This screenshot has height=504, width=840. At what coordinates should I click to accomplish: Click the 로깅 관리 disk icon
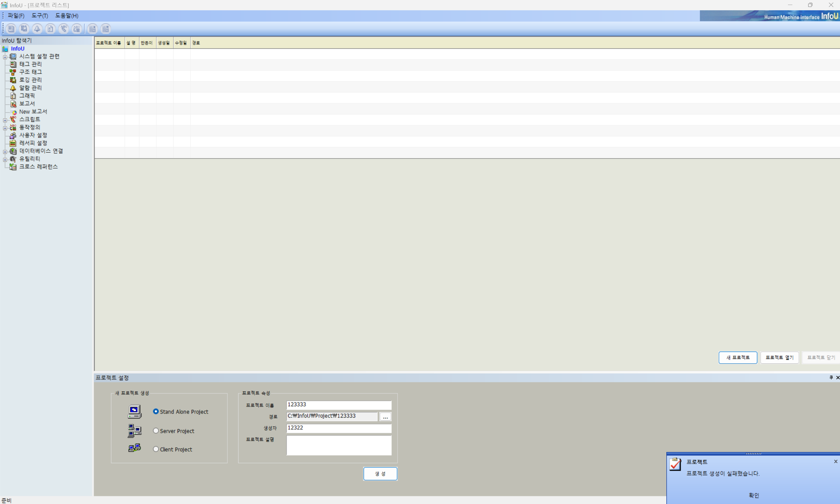click(13, 80)
